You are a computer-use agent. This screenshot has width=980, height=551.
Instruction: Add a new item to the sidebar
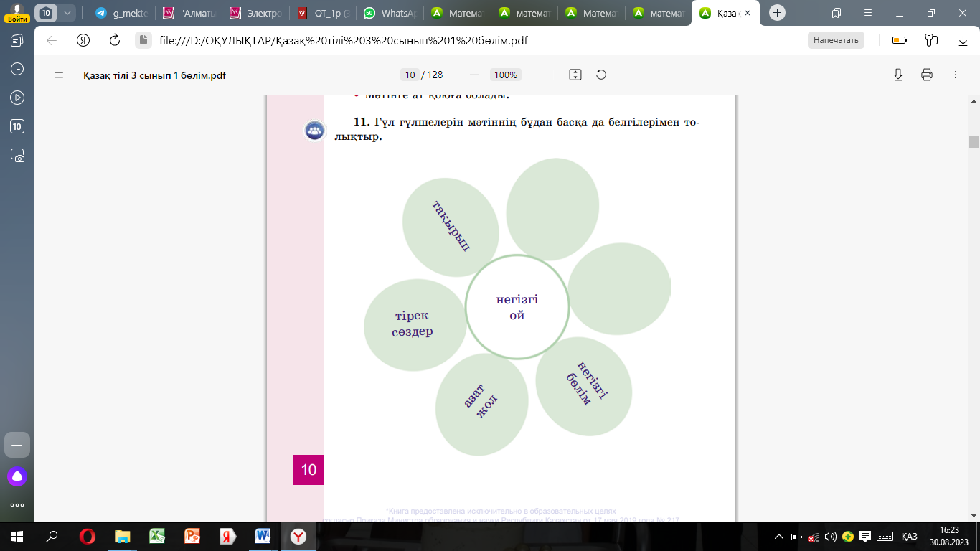point(17,445)
